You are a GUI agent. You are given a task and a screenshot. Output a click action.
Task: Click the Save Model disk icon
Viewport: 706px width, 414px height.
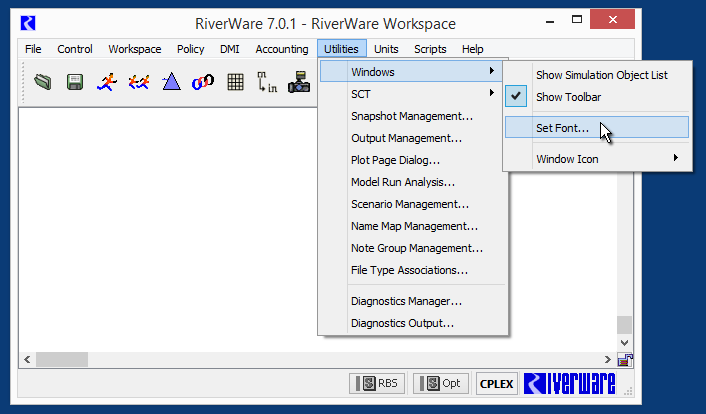click(x=75, y=82)
